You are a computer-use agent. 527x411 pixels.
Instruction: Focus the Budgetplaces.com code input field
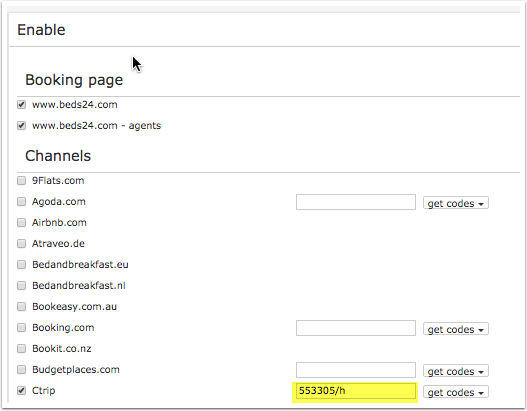pos(356,370)
